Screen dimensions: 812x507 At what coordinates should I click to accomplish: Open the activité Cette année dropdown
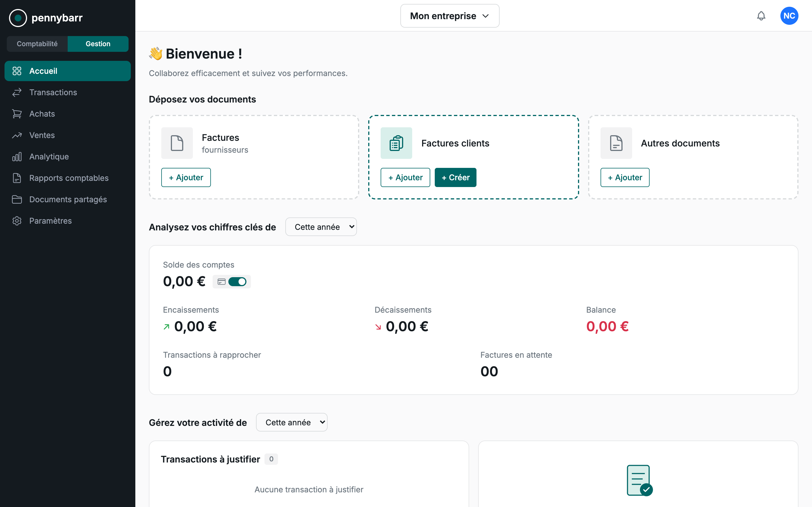pyautogui.click(x=292, y=422)
